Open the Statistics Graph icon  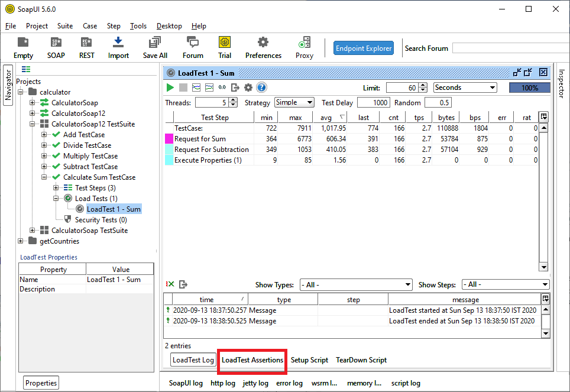(x=196, y=88)
